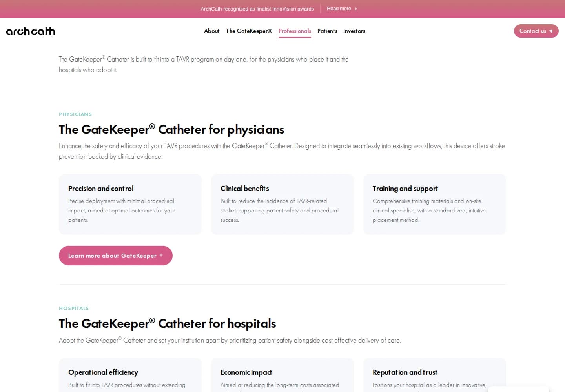The height and width of the screenshot is (392, 565).
Task: Open the About menu item
Action: [x=211, y=31]
